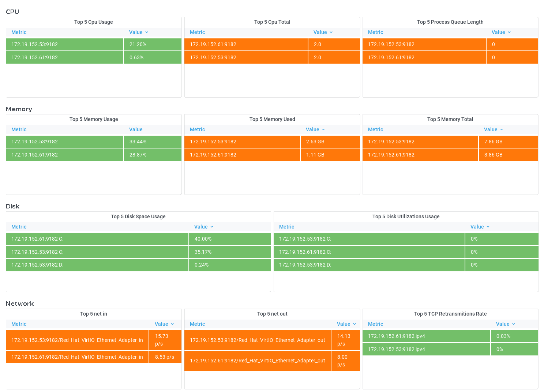This screenshot has width=544, height=392.
Task: Select the 2.63 GB memory used cell
Action: pos(330,142)
